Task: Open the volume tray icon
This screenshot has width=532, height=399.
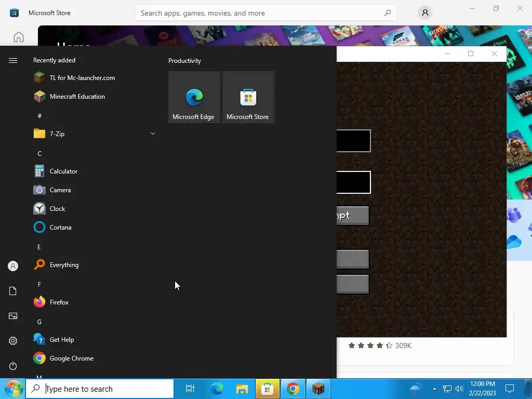Action: [459, 389]
